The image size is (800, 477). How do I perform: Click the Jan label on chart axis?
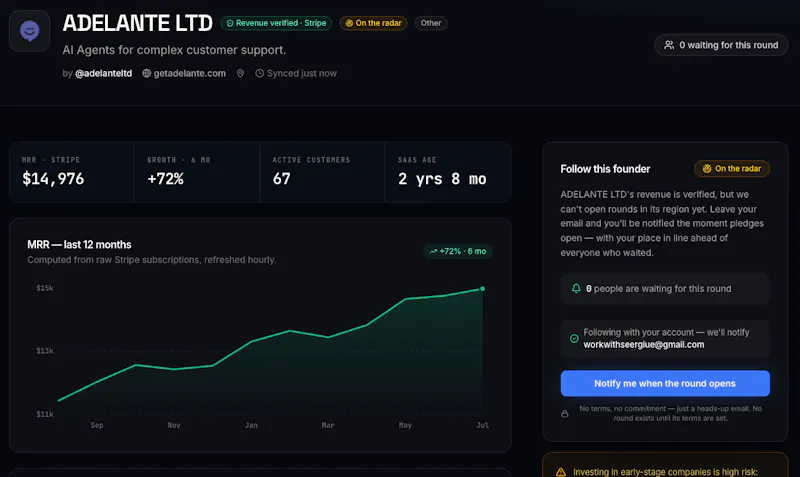click(x=251, y=425)
